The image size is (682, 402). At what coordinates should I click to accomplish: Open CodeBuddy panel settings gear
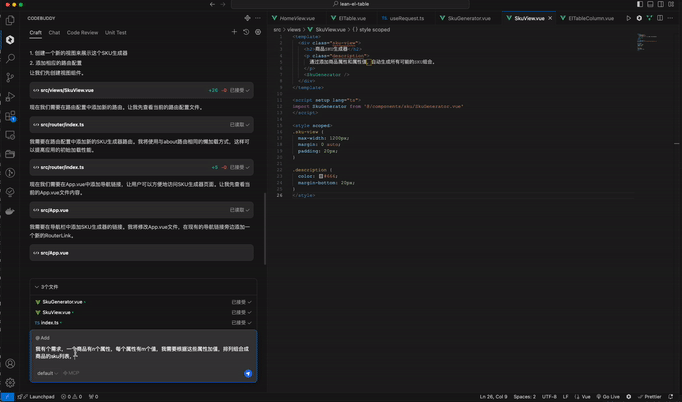point(258,32)
